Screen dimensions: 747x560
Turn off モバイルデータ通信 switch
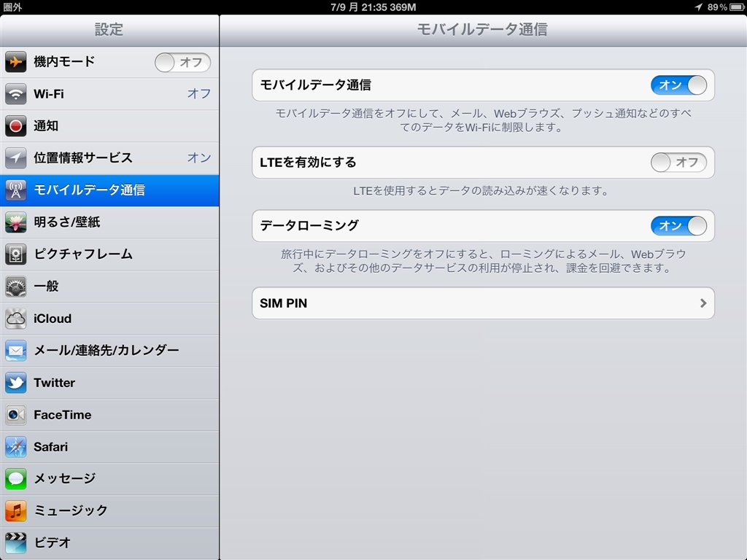coord(678,85)
